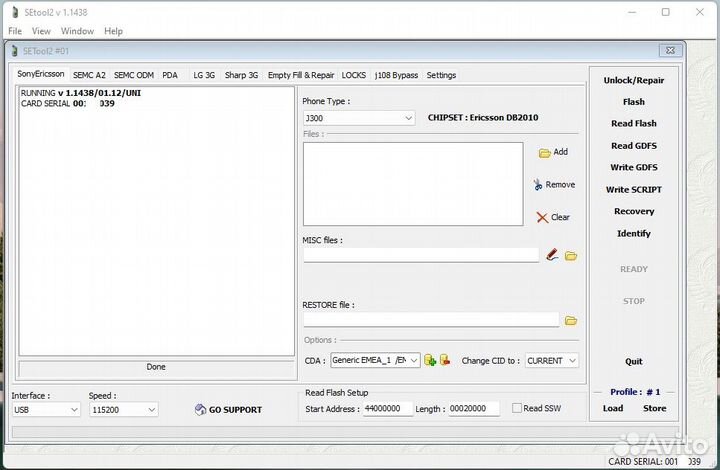Click the Remove scissors icon
This screenshot has height=470, width=720.
coord(538,185)
